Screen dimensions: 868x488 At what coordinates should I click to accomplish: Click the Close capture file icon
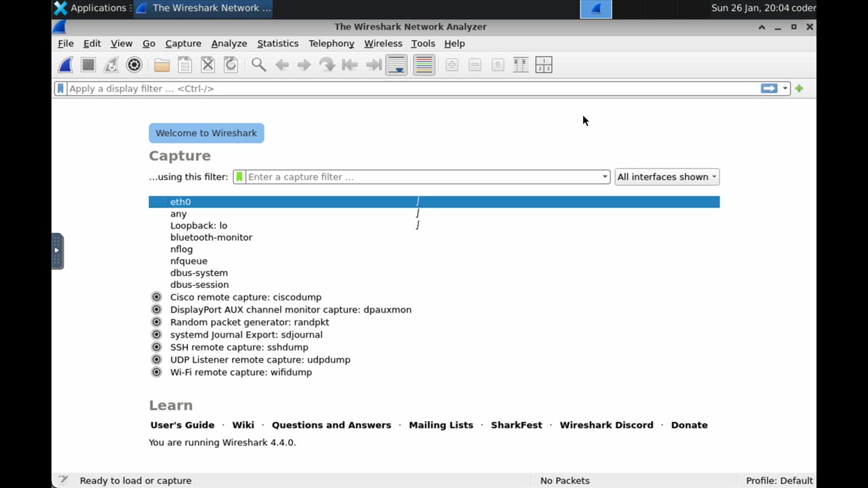(208, 65)
